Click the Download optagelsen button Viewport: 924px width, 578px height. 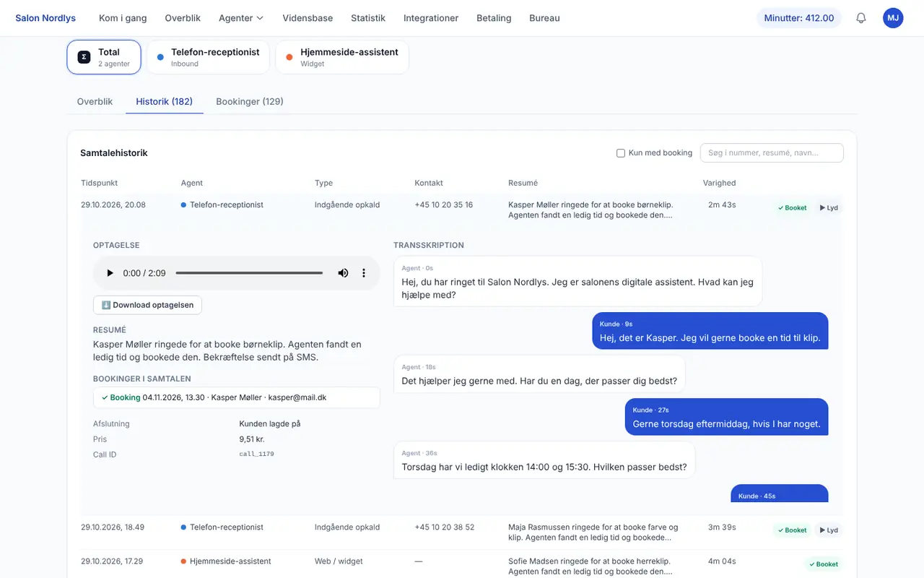click(147, 305)
